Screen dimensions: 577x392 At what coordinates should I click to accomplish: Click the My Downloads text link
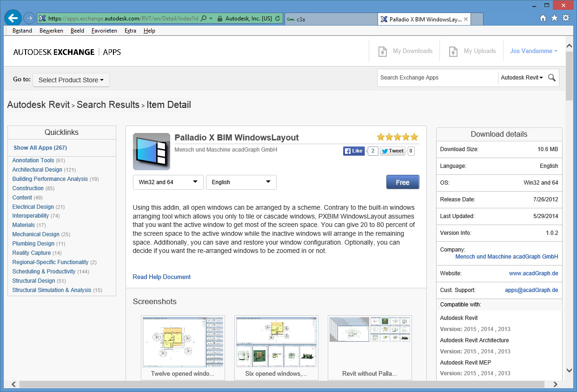tap(412, 51)
